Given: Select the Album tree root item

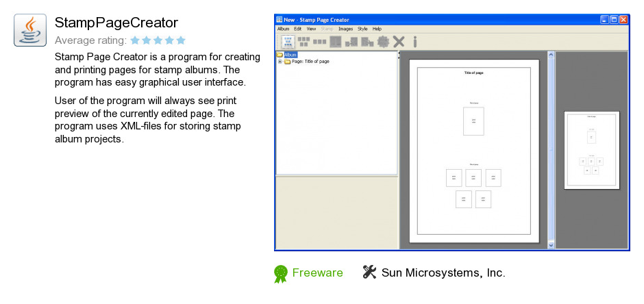Looking at the screenshot, I should click(x=290, y=55).
